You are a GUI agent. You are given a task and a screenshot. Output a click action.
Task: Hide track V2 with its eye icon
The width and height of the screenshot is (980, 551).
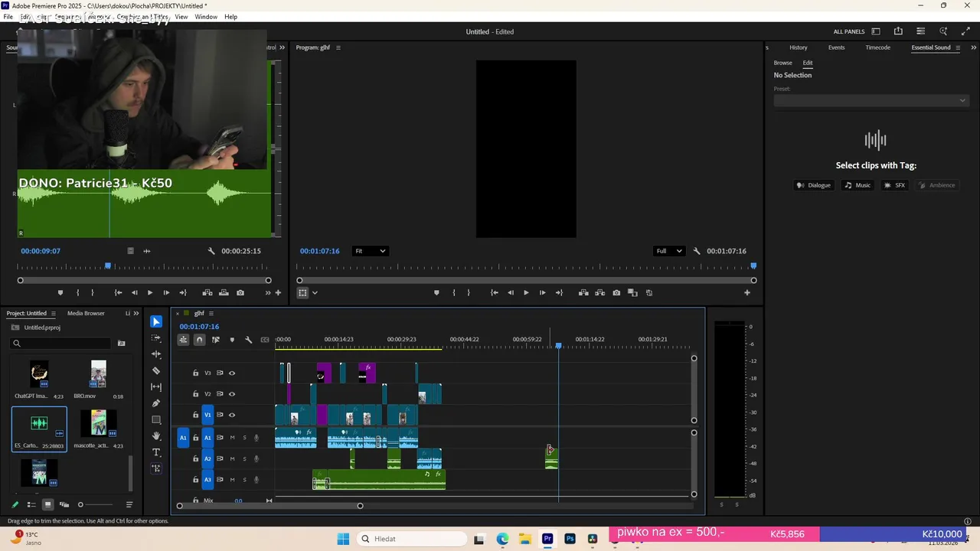tap(232, 394)
